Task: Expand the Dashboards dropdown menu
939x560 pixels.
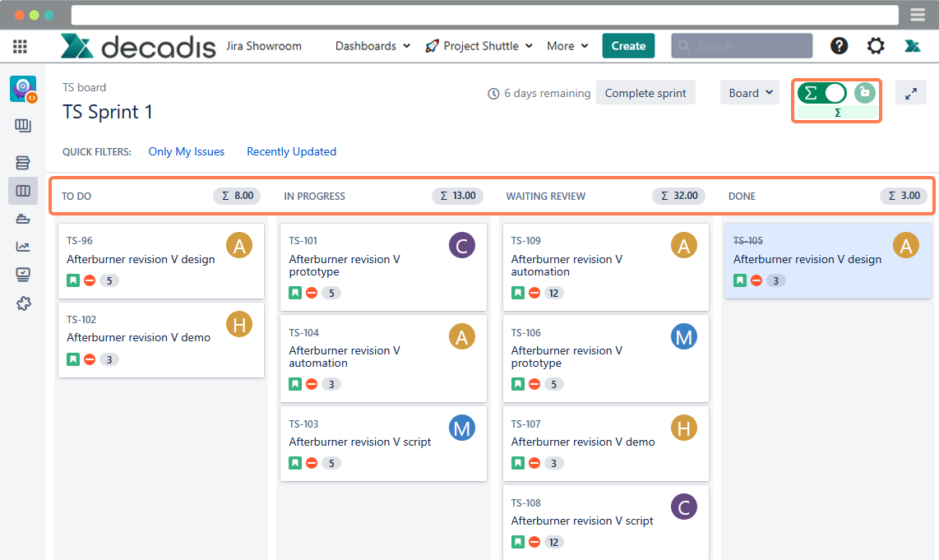Action: click(372, 46)
